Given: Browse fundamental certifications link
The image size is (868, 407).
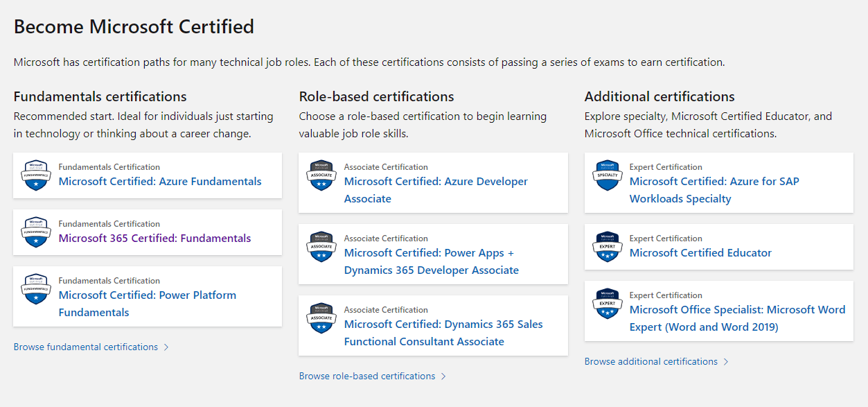Looking at the screenshot, I should tap(86, 347).
